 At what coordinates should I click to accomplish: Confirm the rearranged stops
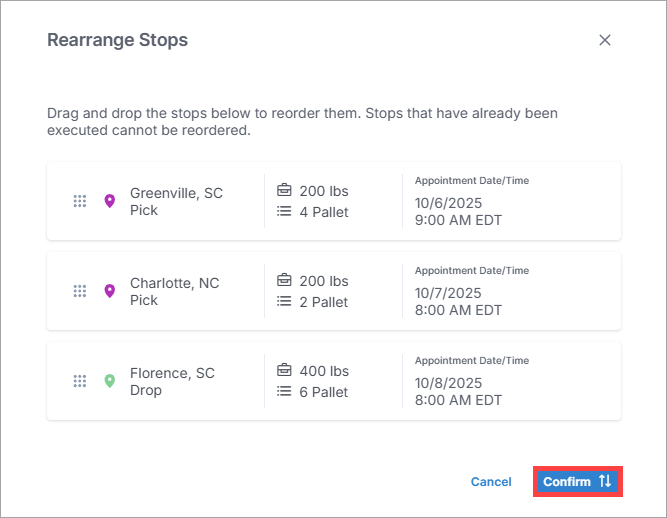(x=577, y=482)
